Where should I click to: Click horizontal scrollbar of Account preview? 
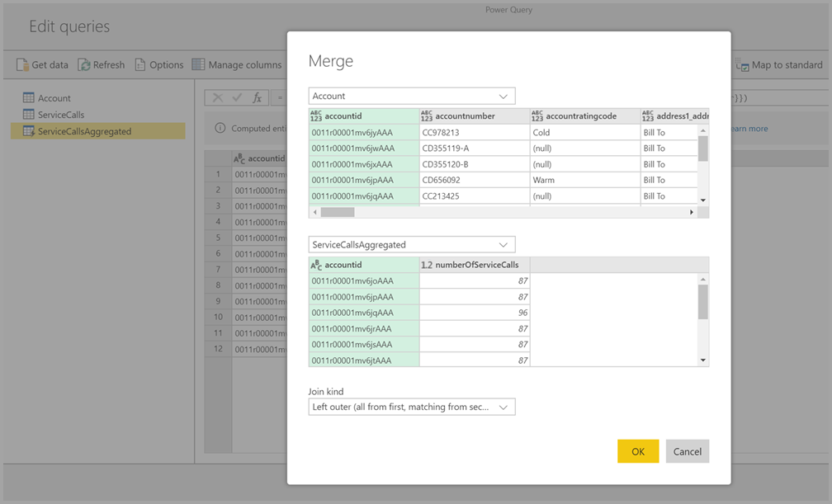click(x=337, y=212)
